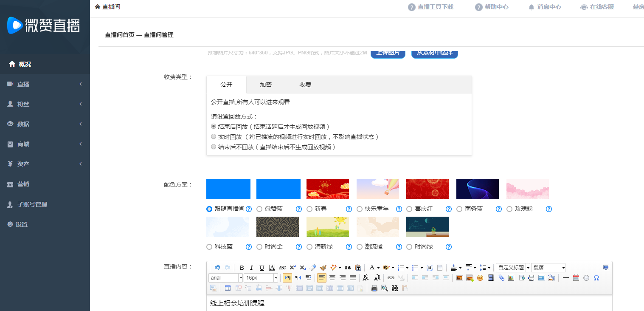This screenshot has height=311, width=644.
Task: Toggle bold formatting in the editor
Action: coord(242,268)
